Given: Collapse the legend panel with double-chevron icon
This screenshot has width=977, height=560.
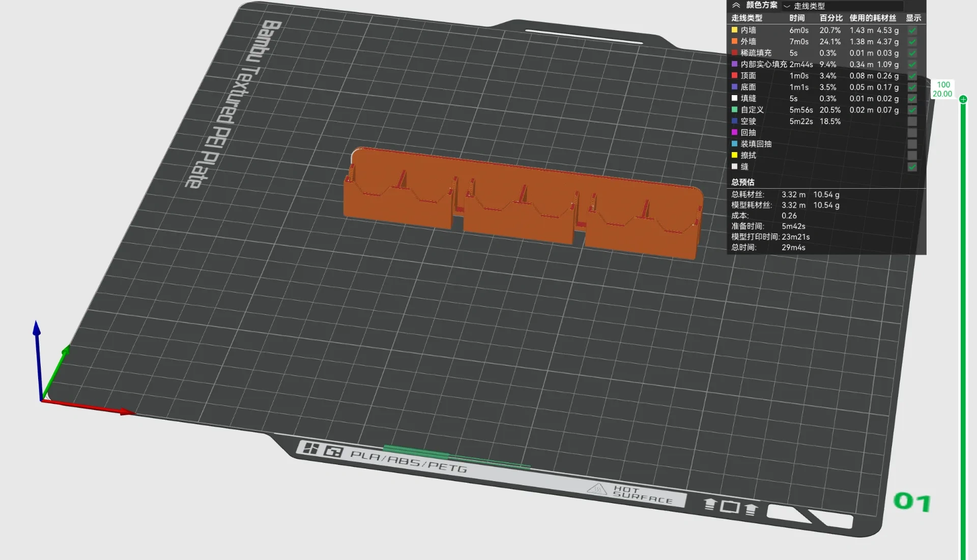Looking at the screenshot, I should [736, 6].
